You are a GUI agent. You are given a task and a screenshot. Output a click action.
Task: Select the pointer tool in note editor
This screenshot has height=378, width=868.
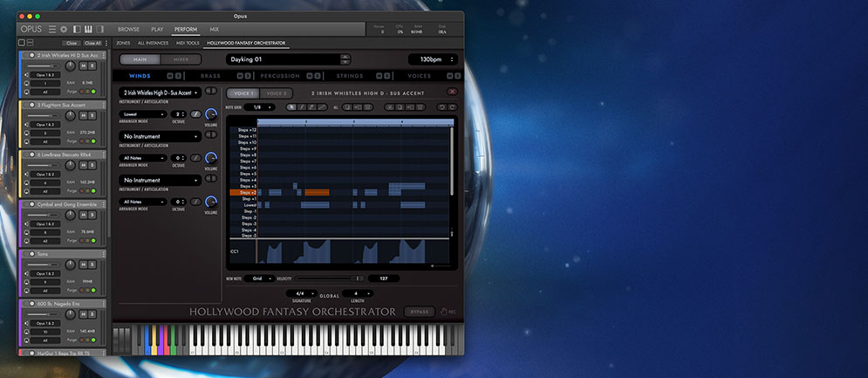[x=291, y=107]
